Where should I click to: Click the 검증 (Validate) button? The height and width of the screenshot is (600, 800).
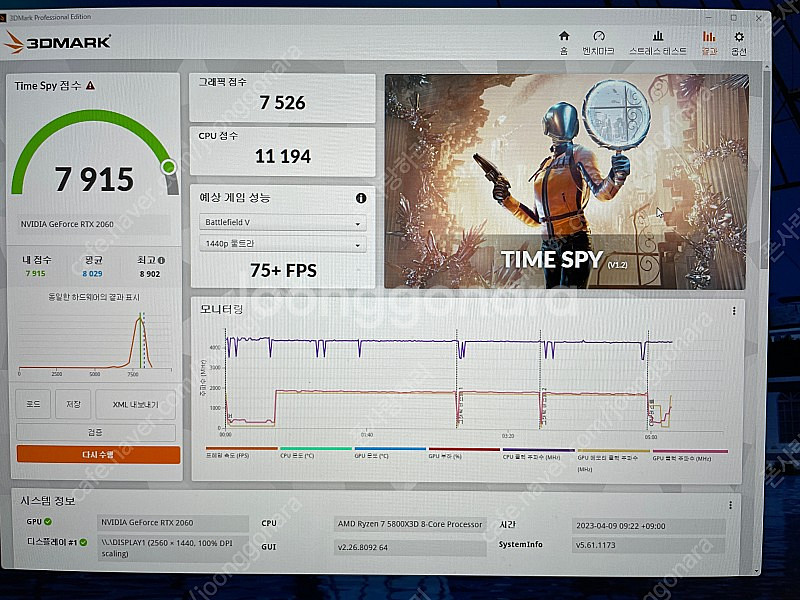[x=95, y=432]
